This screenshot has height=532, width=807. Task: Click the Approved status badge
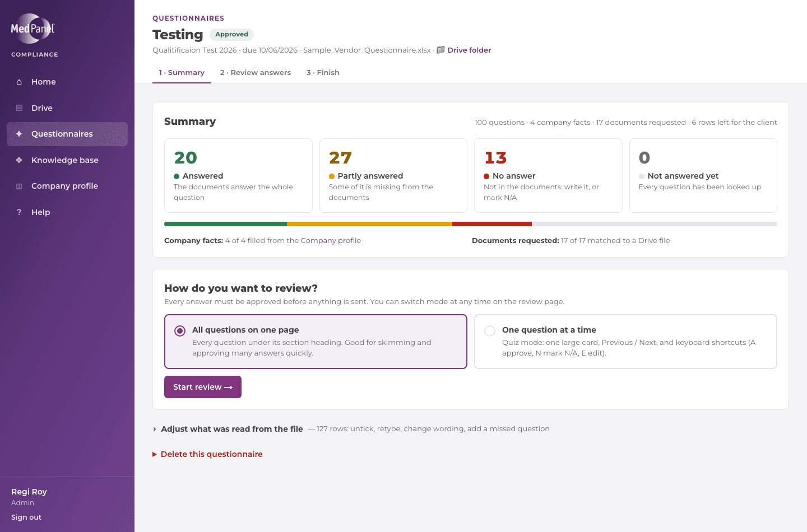coord(231,34)
